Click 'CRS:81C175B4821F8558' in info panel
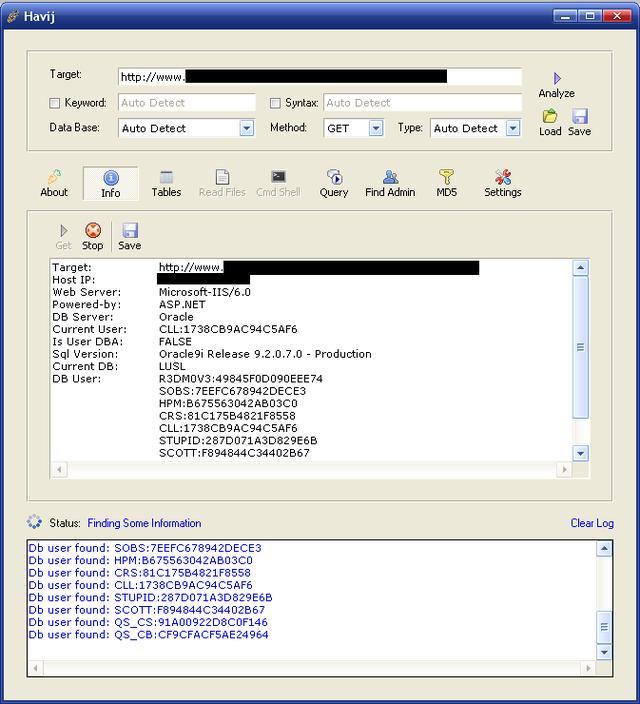The image size is (640, 704). [227, 416]
